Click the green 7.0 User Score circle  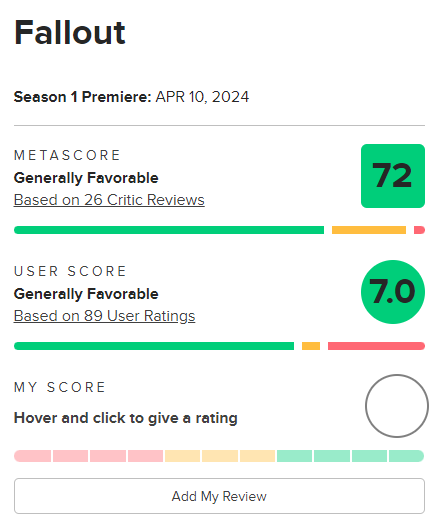coord(393,292)
